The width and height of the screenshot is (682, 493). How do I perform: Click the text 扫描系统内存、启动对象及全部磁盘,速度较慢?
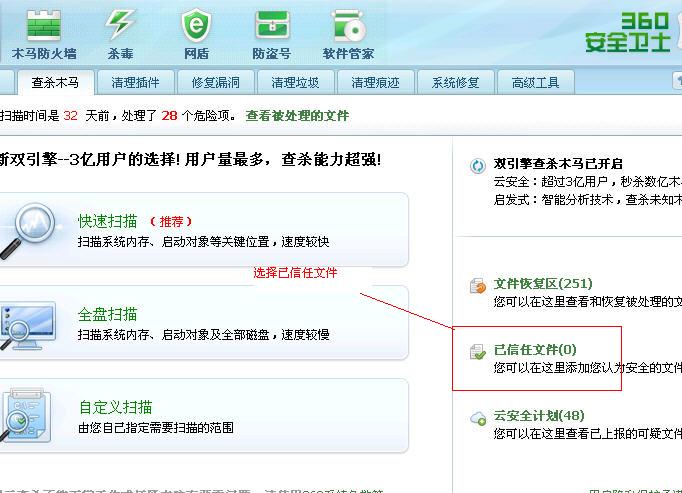point(204,335)
